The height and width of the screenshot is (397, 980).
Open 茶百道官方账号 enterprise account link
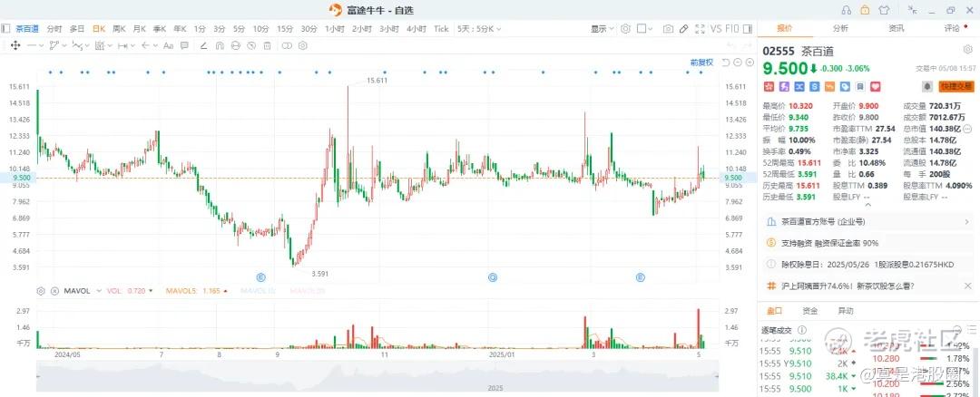[x=868, y=221]
